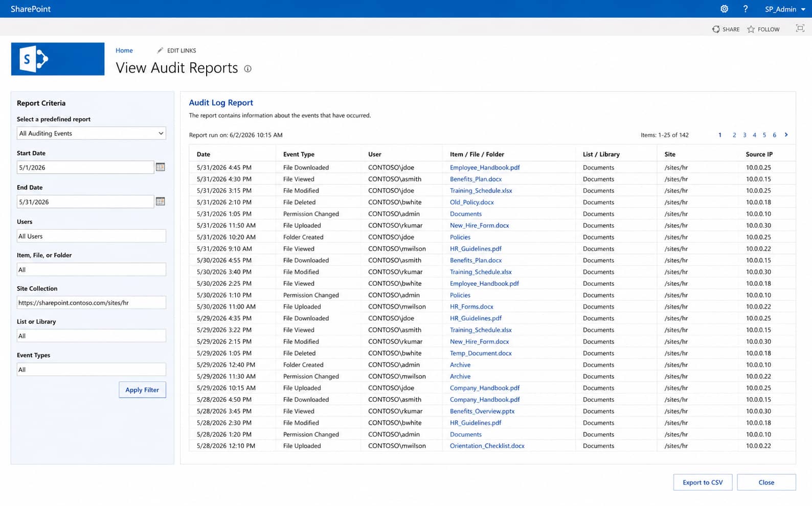This screenshot has height=506, width=812.
Task: Click the SharePoint site logo
Action: click(x=58, y=59)
